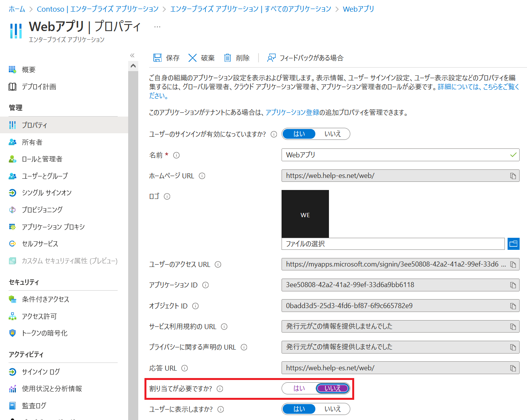The height and width of the screenshot is (420, 527).
Task: Open the アプリケーション登録 link
Action: [x=292, y=113]
